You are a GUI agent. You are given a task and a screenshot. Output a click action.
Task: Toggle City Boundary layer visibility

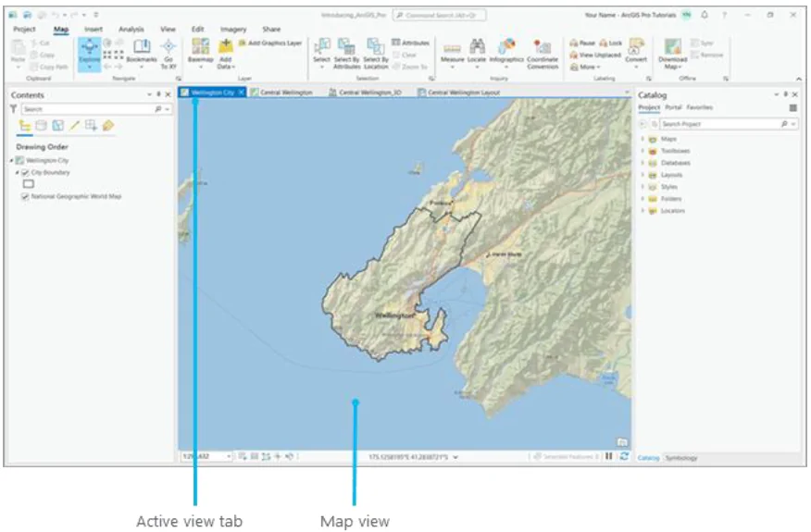pos(25,173)
